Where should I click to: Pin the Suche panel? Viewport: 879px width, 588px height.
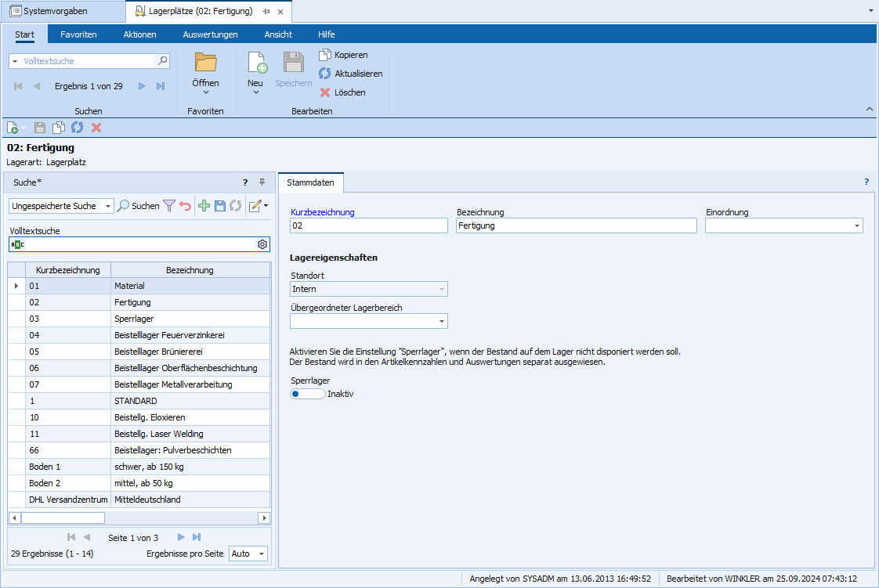click(x=262, y=182)
